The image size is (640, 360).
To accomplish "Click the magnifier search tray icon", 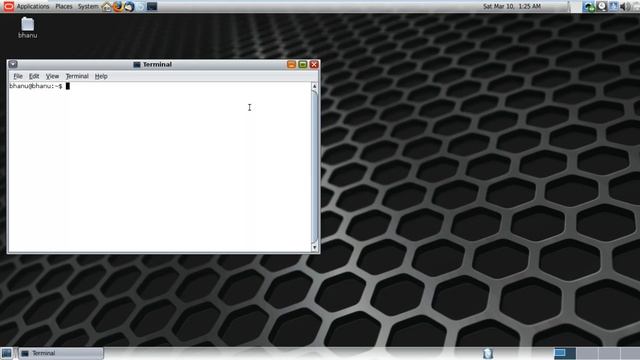I will [x=602, y=7].
